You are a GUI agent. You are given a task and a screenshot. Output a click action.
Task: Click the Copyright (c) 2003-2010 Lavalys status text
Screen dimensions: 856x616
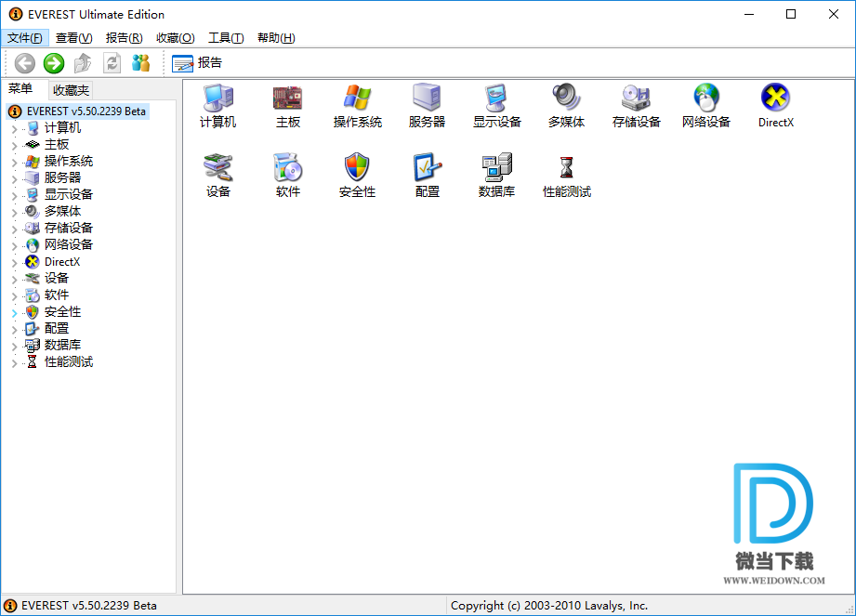pyautogui.click(x=549, y=606)
